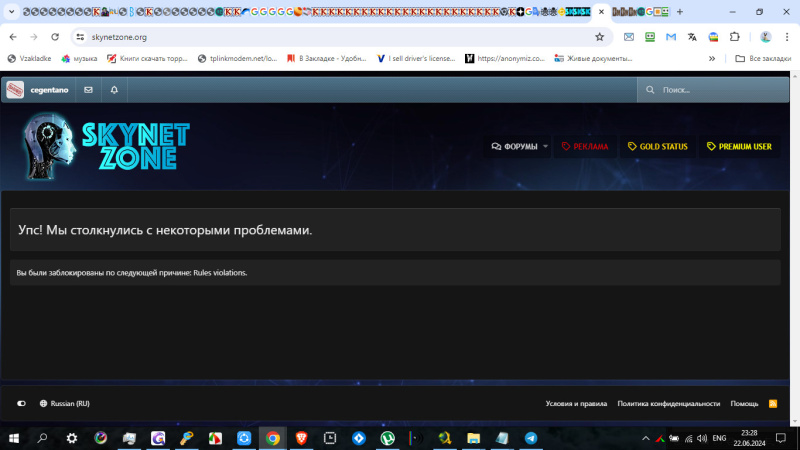
Task: Click the browser Forward arrow
Action: pos(34,37)
